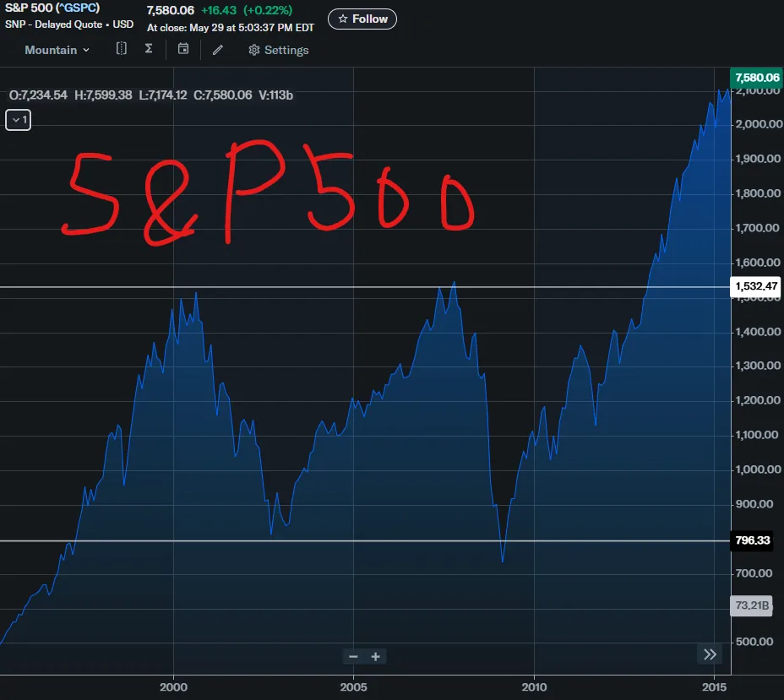Click the (+0.22%) percent change value
This screenshot has height=700, width=784.
(x=268, y=10)
